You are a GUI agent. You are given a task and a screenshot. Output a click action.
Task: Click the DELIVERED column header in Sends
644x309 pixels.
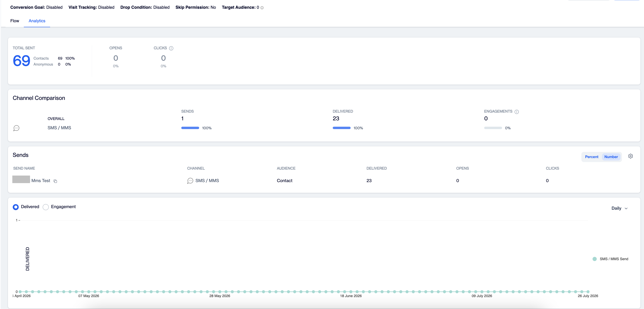[x=376, y=168]
